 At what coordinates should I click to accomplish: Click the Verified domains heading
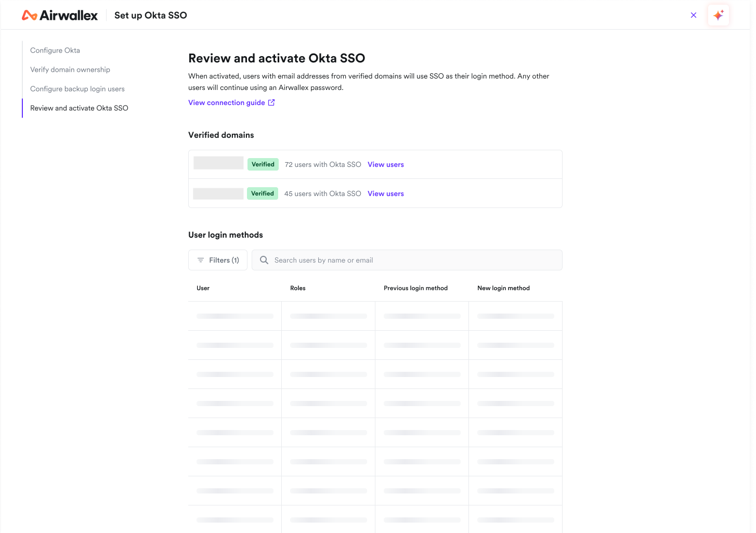tap(221, 135)
